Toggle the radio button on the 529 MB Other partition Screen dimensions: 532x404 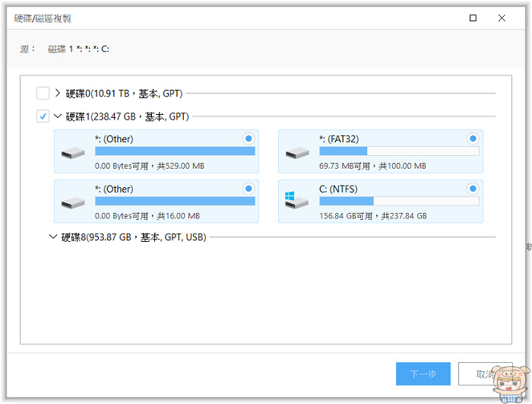coord(249,138)
